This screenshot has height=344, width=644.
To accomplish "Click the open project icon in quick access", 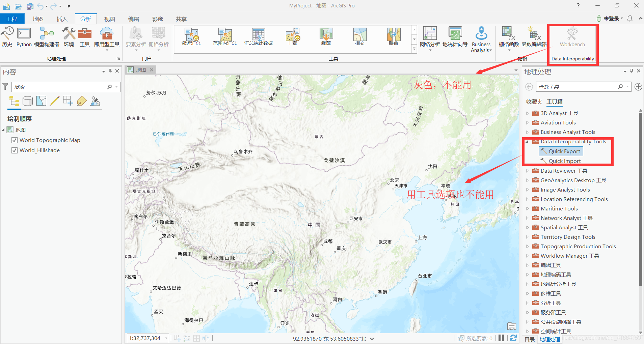I will coord(18,6).
